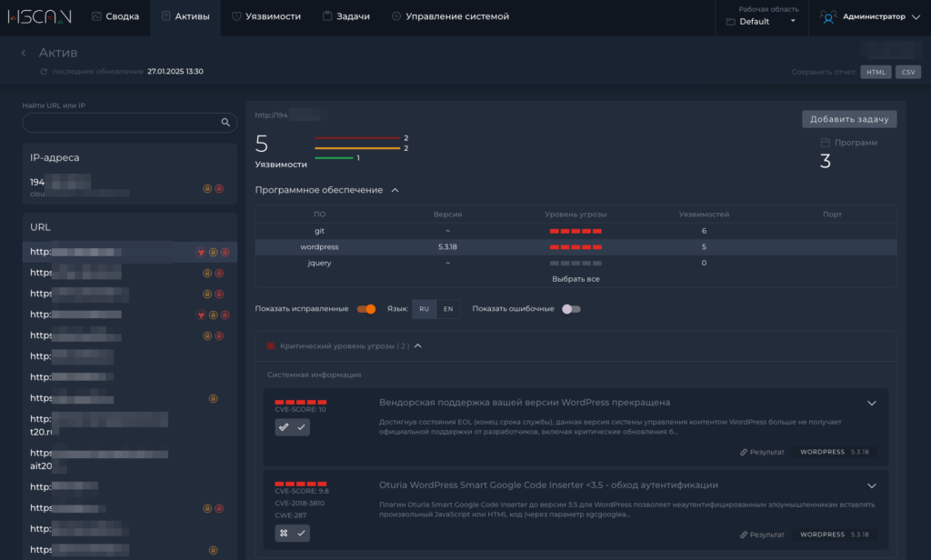Click the Порт column header
This screenshot has width=931, height=560.
(x=832, y=215)
